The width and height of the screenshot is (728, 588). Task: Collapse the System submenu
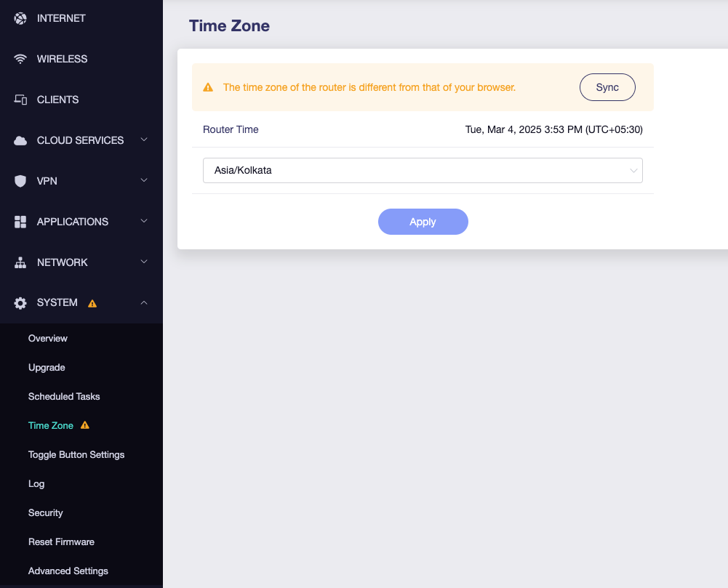pos(143,302)
